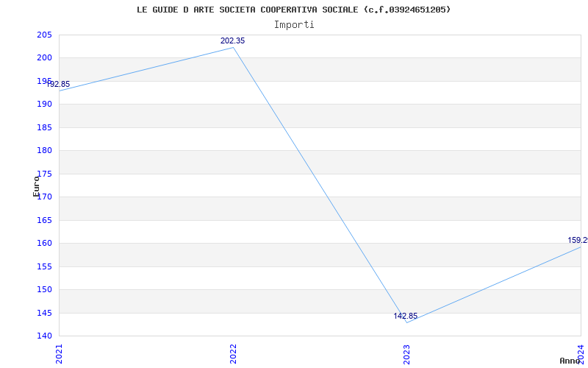
Task: Select the 2021 x-axis label
Action: (x=59, y=354)
